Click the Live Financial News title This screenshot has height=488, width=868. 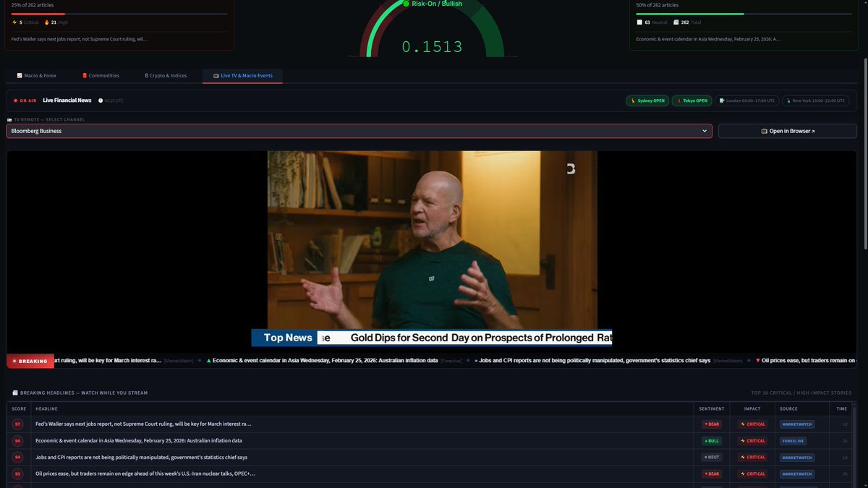[67, 100]
